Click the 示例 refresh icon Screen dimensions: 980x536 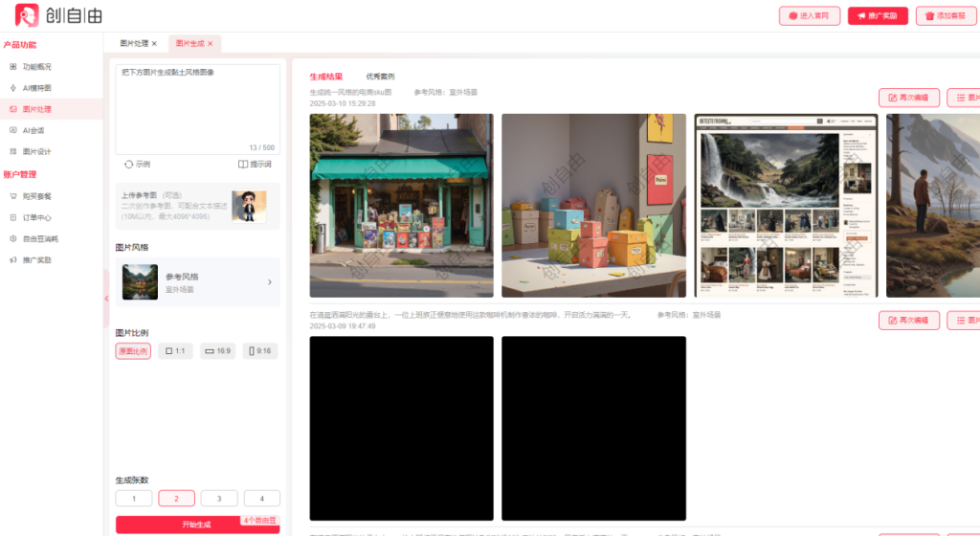(x=129, y=165)
